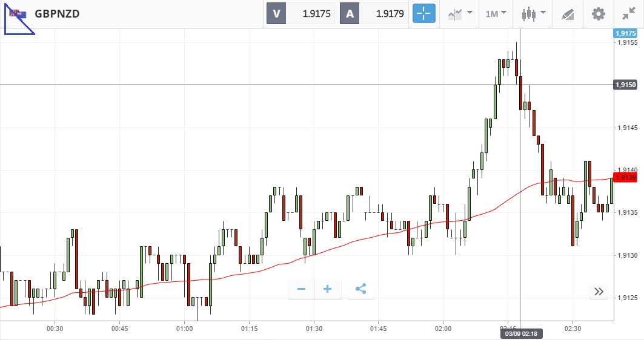This screenshot has width=644, height=340.
Task: Open the compare/indicators chart dropdown
Action: 460,13
